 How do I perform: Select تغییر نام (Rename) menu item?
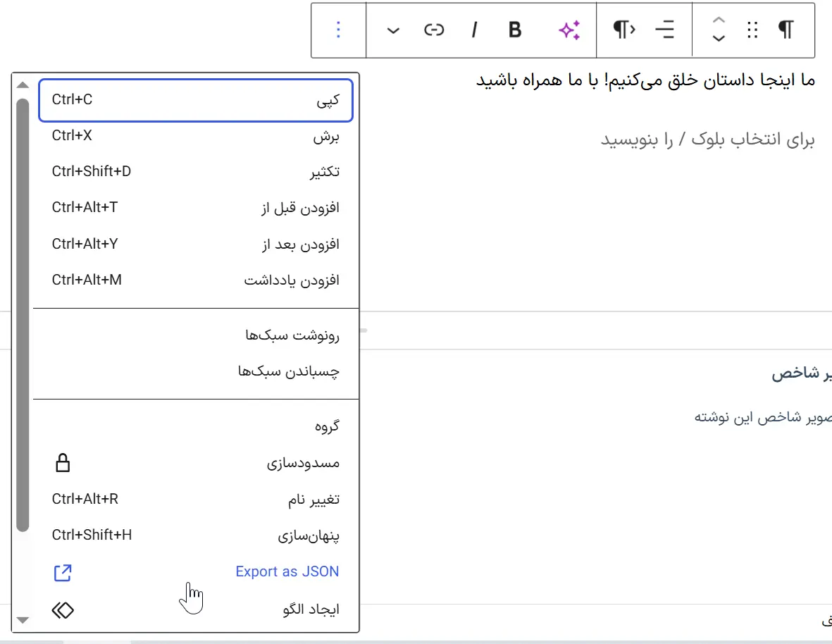[x=196, y=499]
